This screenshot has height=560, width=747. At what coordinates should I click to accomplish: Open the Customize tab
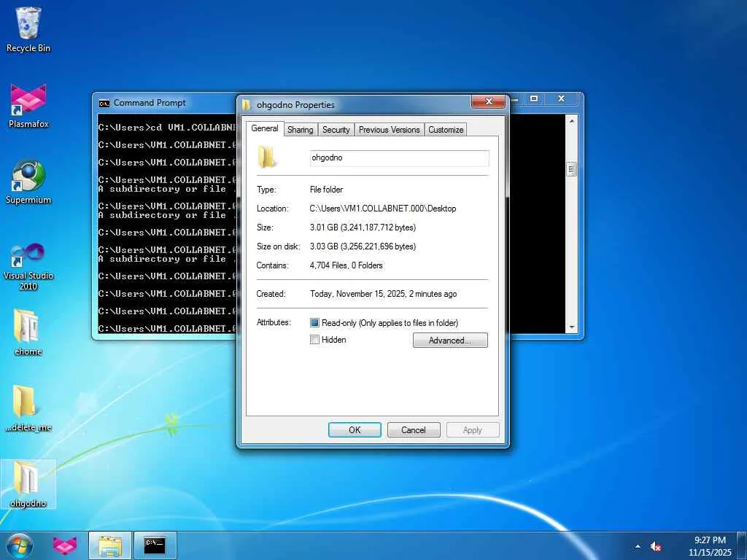(x=446, y=130)
